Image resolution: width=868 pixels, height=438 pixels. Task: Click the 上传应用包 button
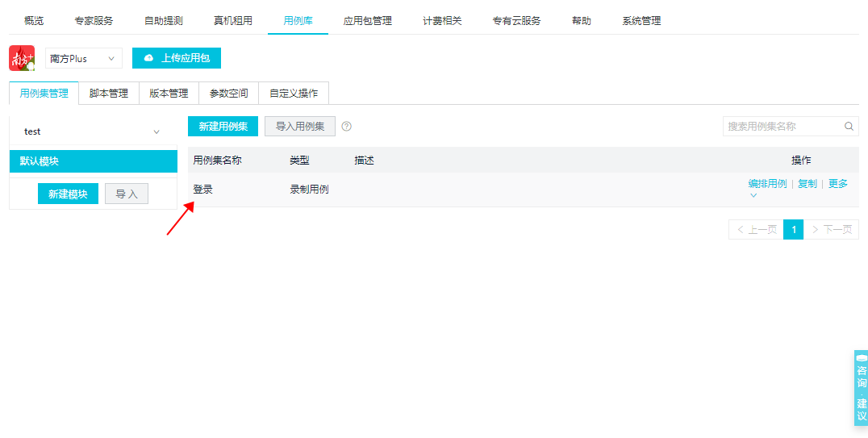pos(177,58)
